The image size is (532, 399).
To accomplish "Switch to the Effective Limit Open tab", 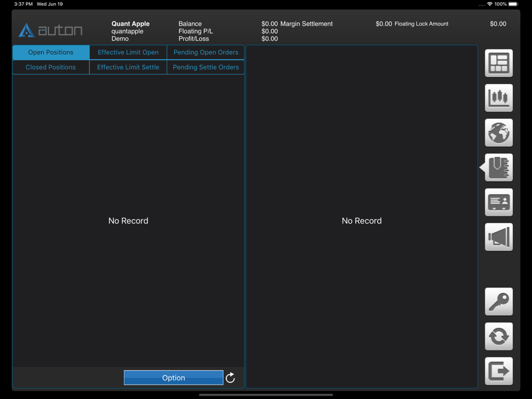I will [128, 52].
